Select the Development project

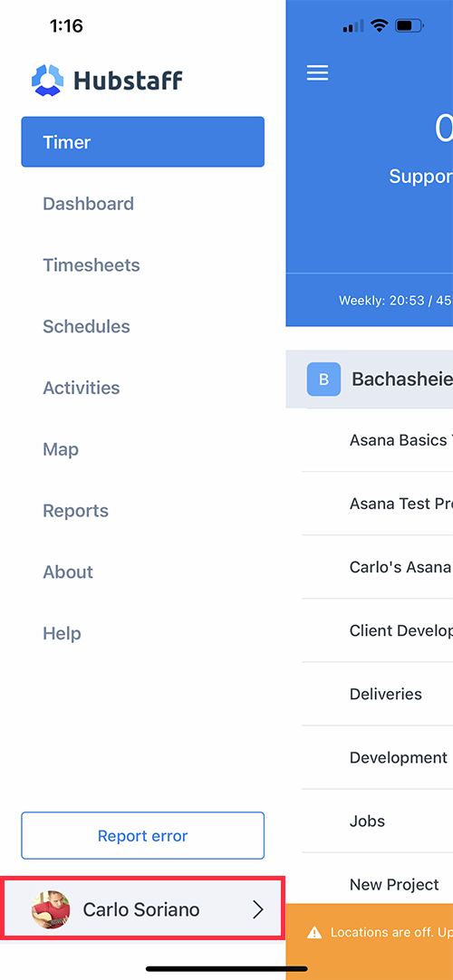point(378,757)
